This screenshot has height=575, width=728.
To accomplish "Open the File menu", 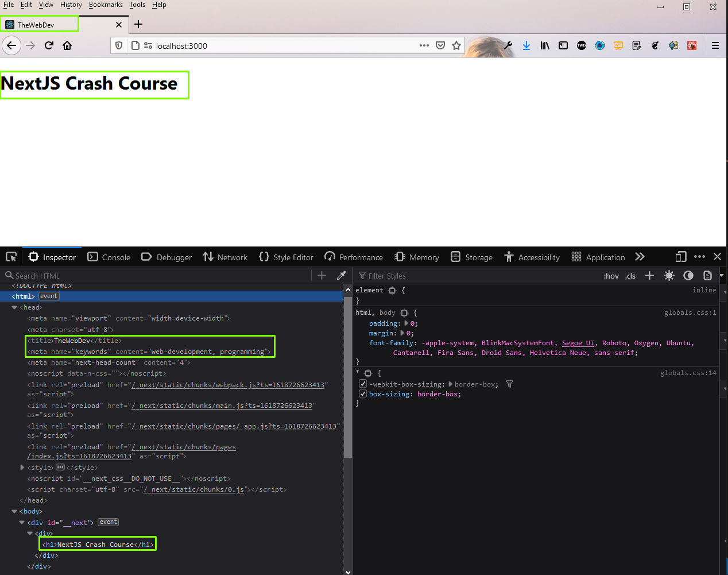I will point(9,5).
